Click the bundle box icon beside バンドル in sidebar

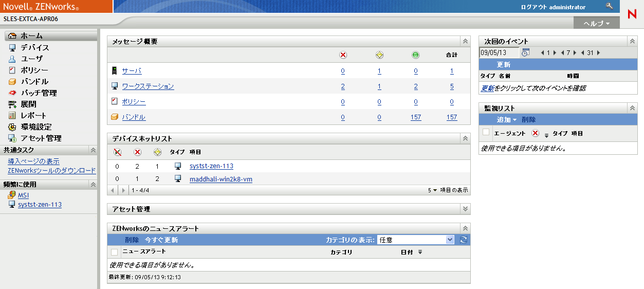[13, 81]
